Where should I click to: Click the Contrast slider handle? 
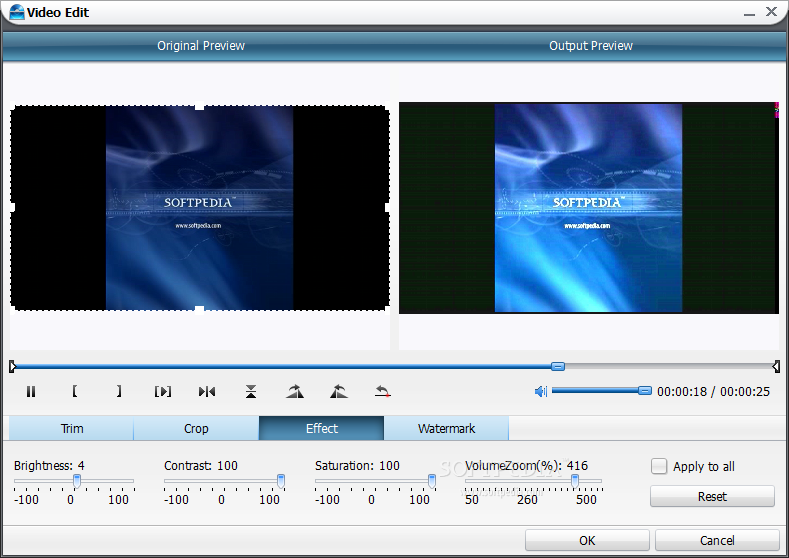click(x=281, y=482)
